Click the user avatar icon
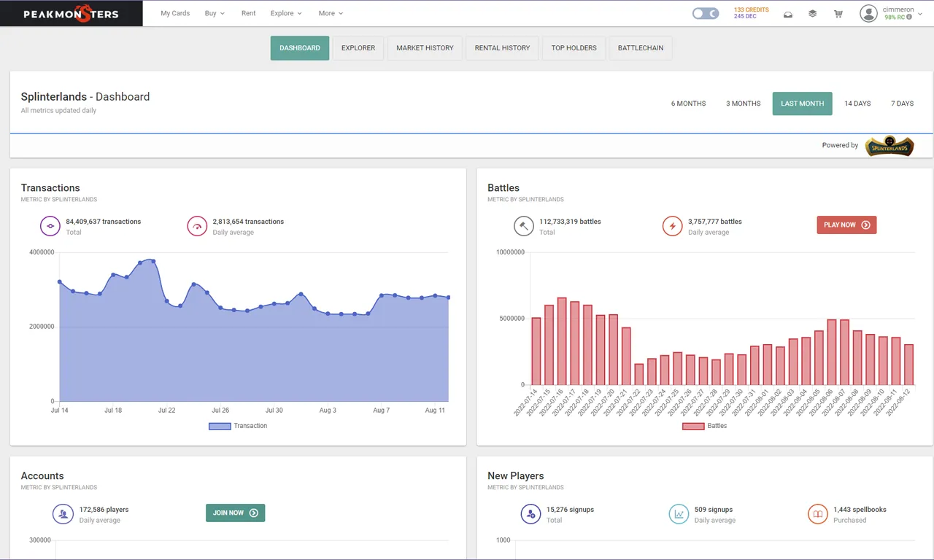 point(868,13)
